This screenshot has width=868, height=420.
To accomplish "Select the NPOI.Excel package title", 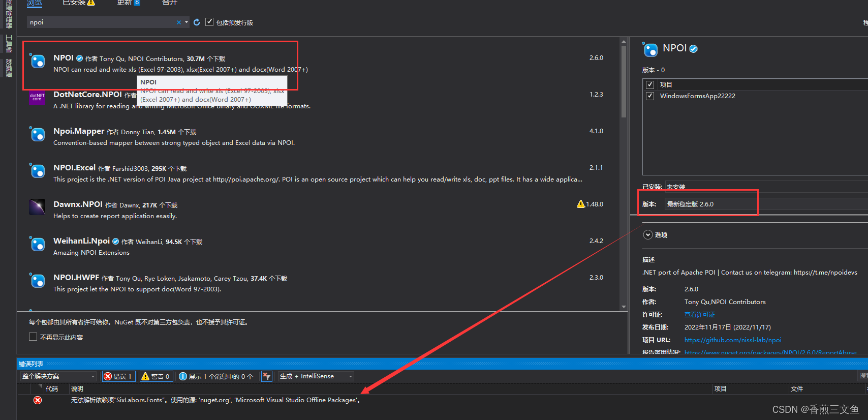I will point(74,167).
